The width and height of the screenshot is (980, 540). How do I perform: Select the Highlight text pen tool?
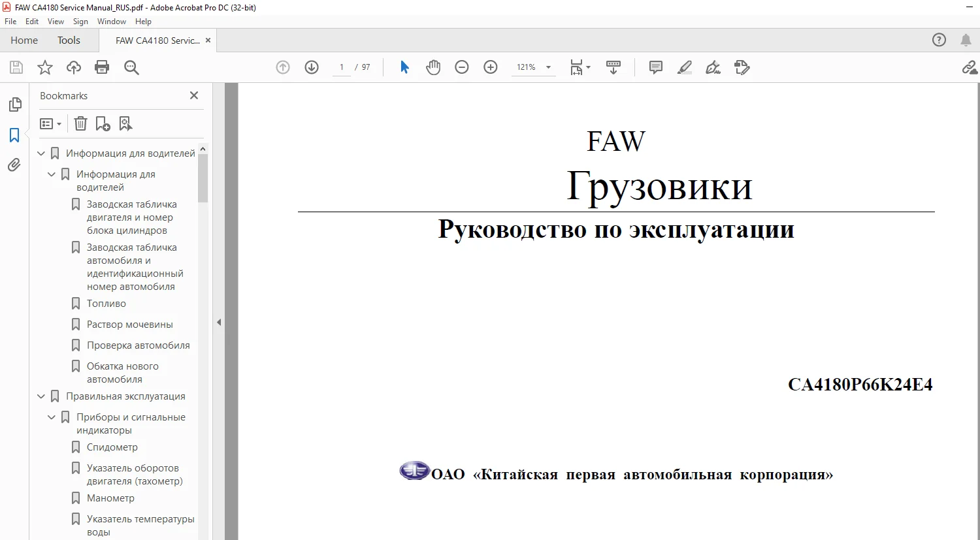pyautogui.click(x=685, y=67)
